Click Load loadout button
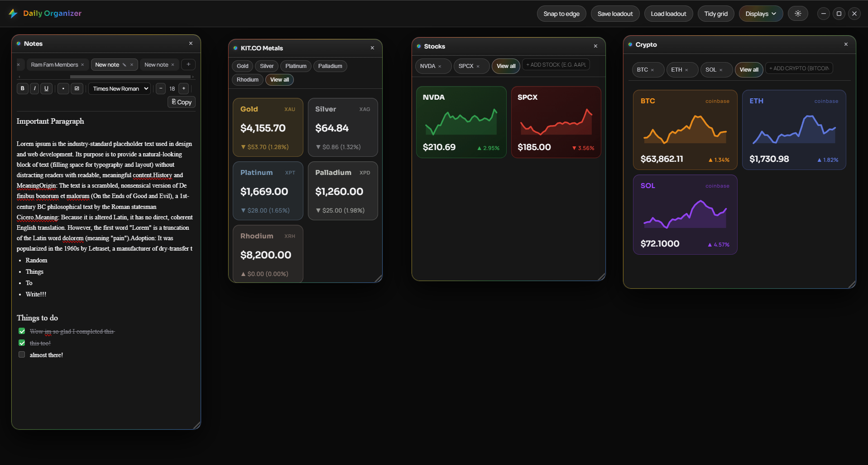Viewport: 868px width, 465px height. pyautogui.click(x=668, y=14)
